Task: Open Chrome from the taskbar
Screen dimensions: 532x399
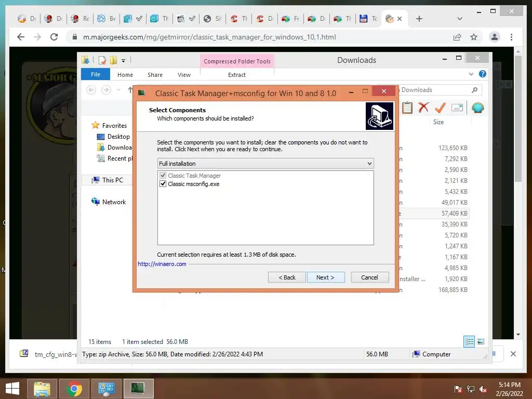Action: [74, 389]
